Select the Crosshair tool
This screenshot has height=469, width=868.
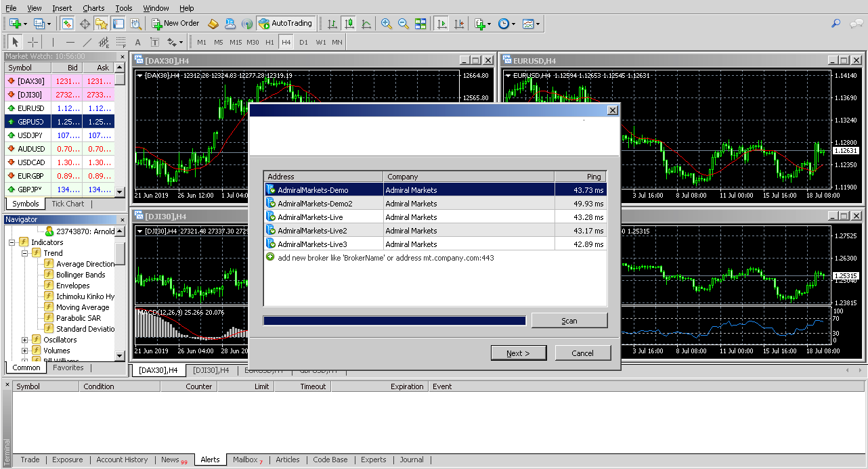(32, 42)
